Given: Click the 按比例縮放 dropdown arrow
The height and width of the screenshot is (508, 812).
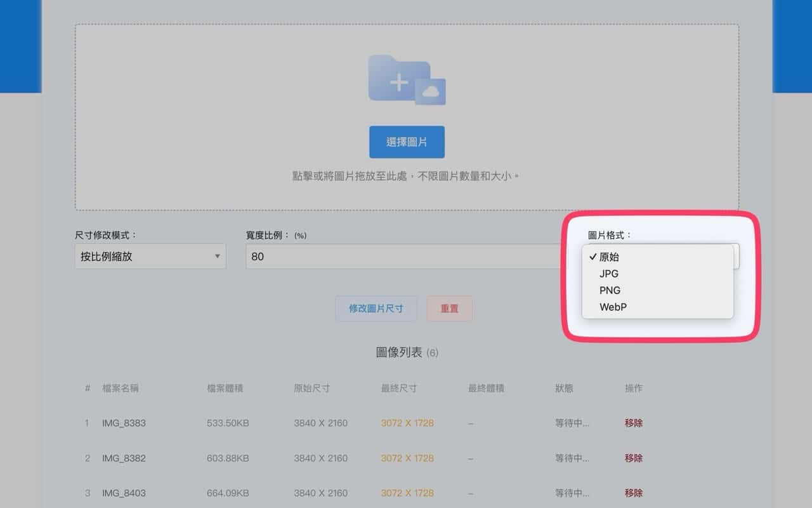Looking at the screenshot, I should click(x=217, y=257).
